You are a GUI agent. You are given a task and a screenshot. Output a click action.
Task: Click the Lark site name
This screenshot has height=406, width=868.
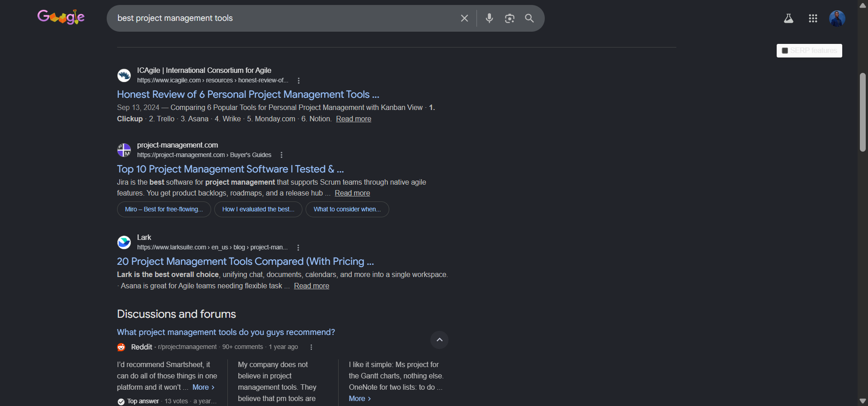144,237
